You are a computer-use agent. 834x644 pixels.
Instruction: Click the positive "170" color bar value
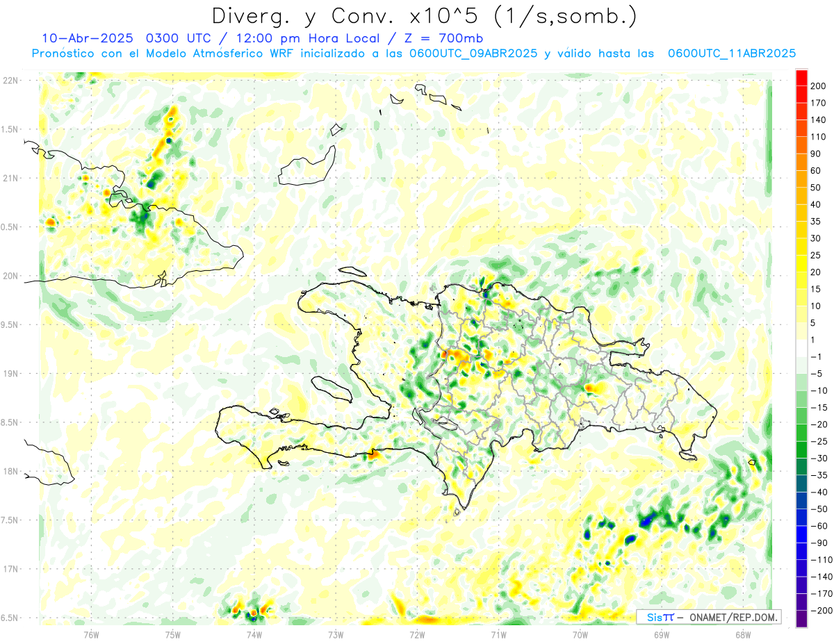(x=818, y=103)
